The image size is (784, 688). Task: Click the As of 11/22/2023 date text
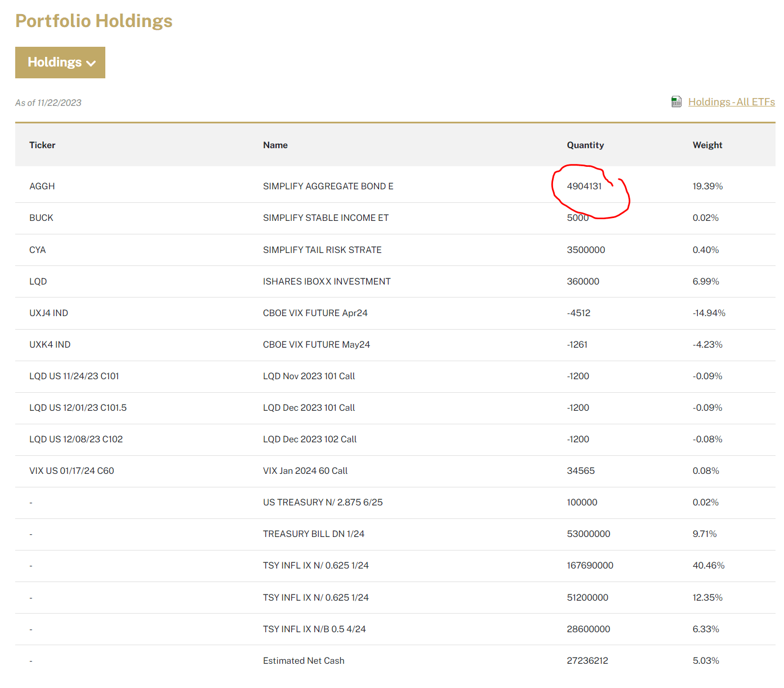pyautogui.click(x=48, y=103)
